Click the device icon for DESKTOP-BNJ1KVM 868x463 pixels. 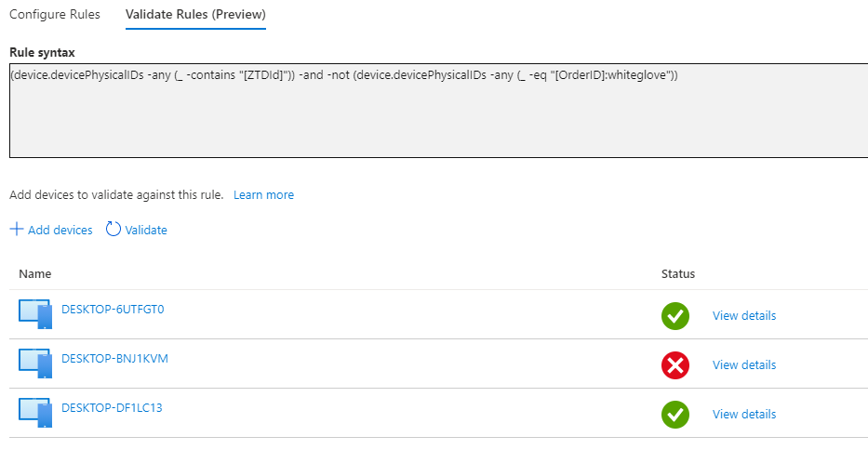[35, 364]
